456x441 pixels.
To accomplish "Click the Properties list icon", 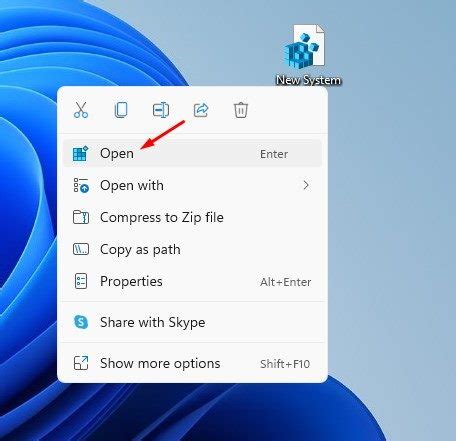I will pyautogui.click(x=81, y=281).
